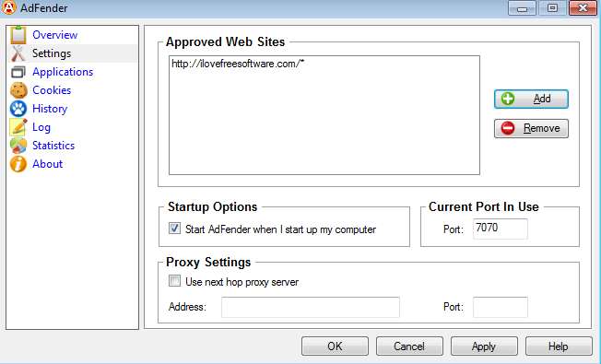Enable Use next hop proxy server

(x=174, y=281)
